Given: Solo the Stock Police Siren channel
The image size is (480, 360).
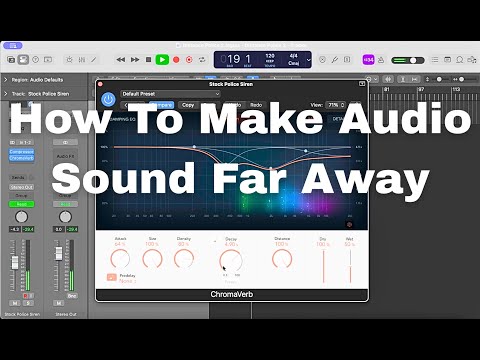Looking at the screenshot, I should point(28,303).
